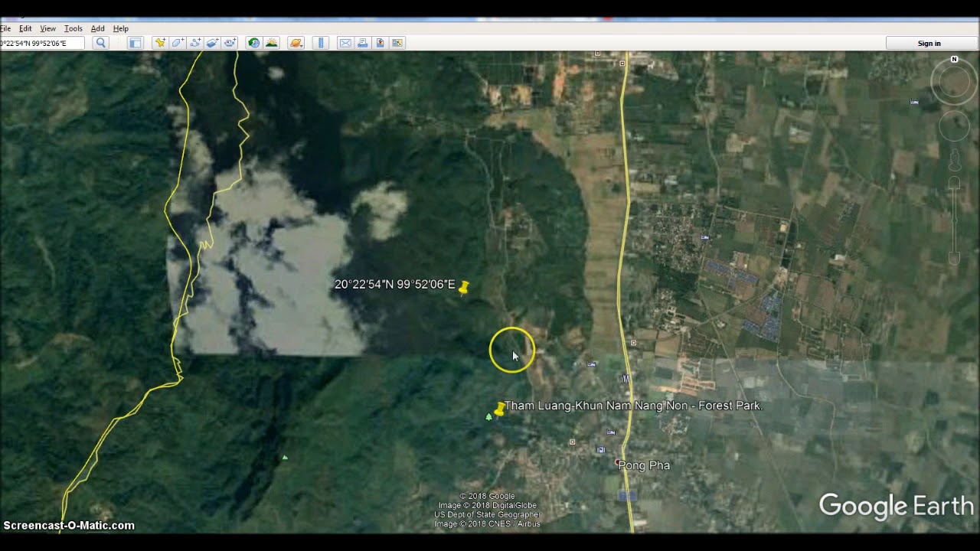Click the Sign in button
Image resolution: width=980 pixels, height=551 pixels.
[929, 44]
